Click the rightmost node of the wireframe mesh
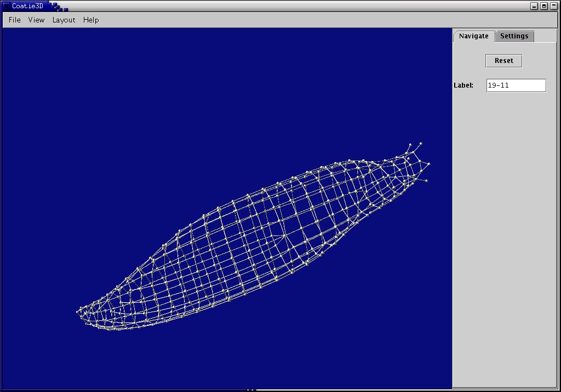 [x=428, y=164]
